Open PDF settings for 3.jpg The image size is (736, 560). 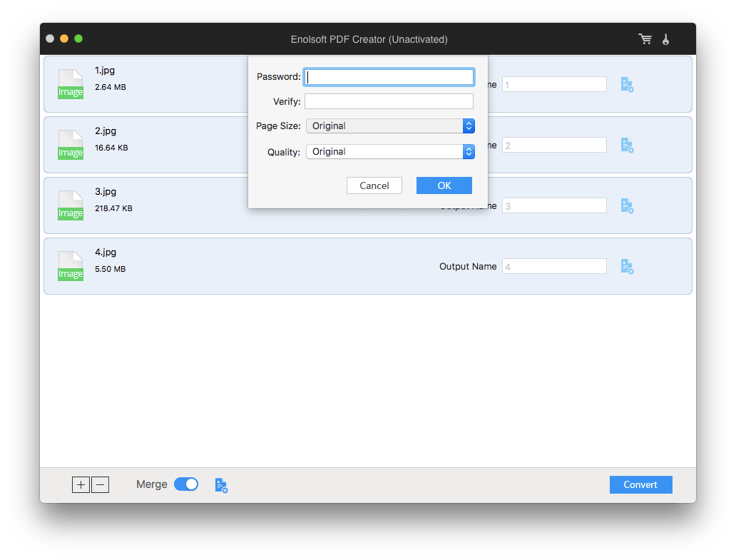627,206
